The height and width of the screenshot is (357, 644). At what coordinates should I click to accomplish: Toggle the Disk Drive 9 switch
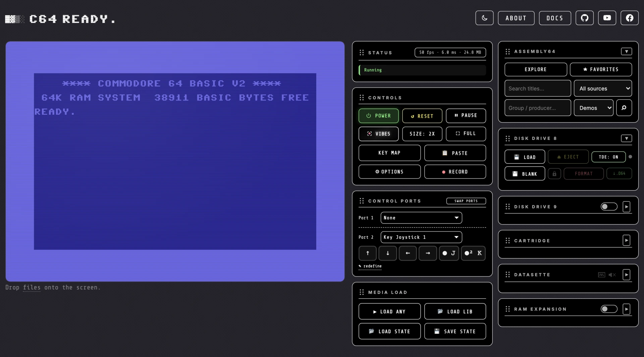tap(609, 207)
